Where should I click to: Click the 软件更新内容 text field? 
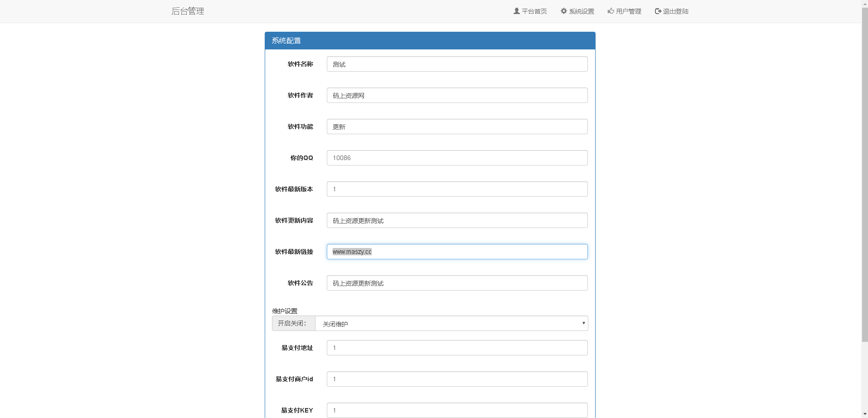coord(457,220)
